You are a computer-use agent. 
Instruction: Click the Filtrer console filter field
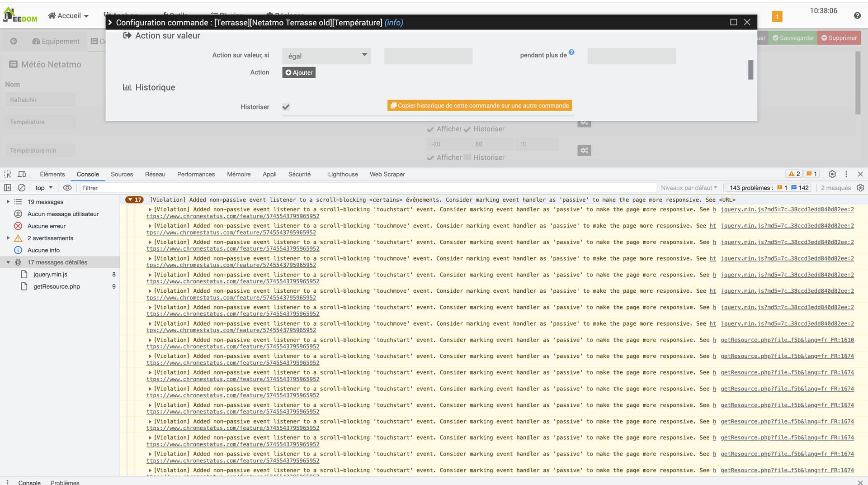(x=368, y=188)
